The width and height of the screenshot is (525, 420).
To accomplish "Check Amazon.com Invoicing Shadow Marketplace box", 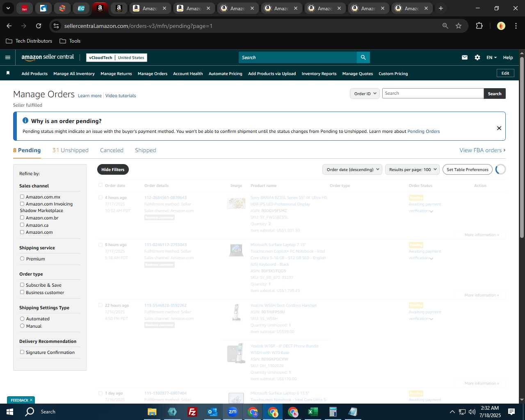I will [22, 204].
